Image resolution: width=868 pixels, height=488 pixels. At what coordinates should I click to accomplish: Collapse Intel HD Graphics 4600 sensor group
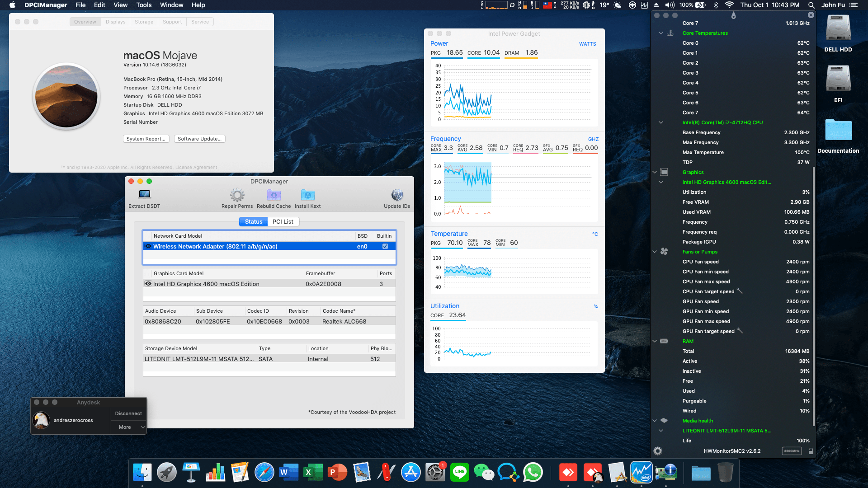point(661,182)
